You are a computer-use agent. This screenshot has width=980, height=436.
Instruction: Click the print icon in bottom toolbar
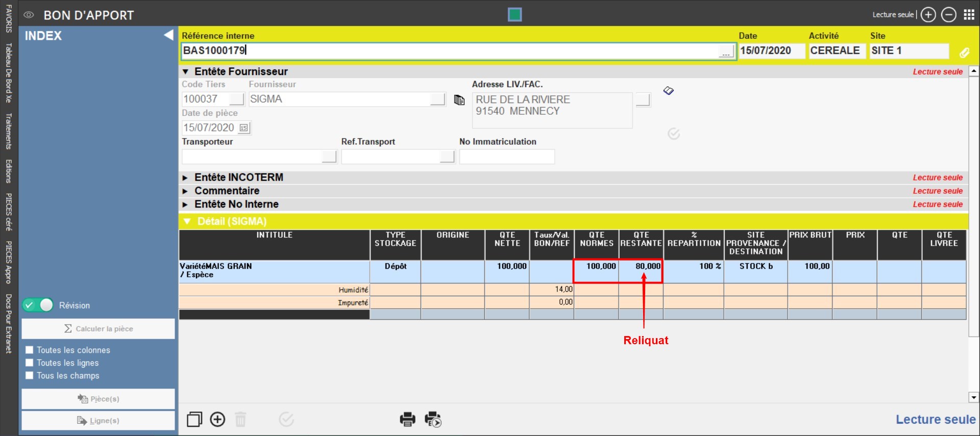407,419
